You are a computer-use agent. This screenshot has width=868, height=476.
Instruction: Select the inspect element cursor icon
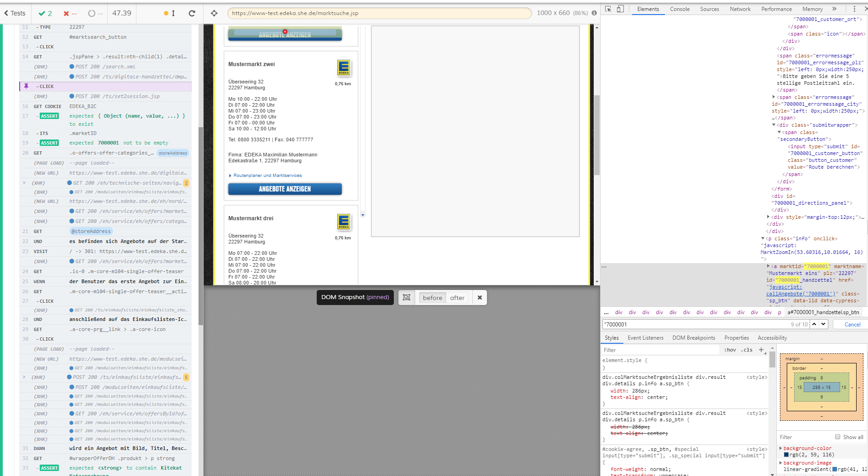pos(608,9)
